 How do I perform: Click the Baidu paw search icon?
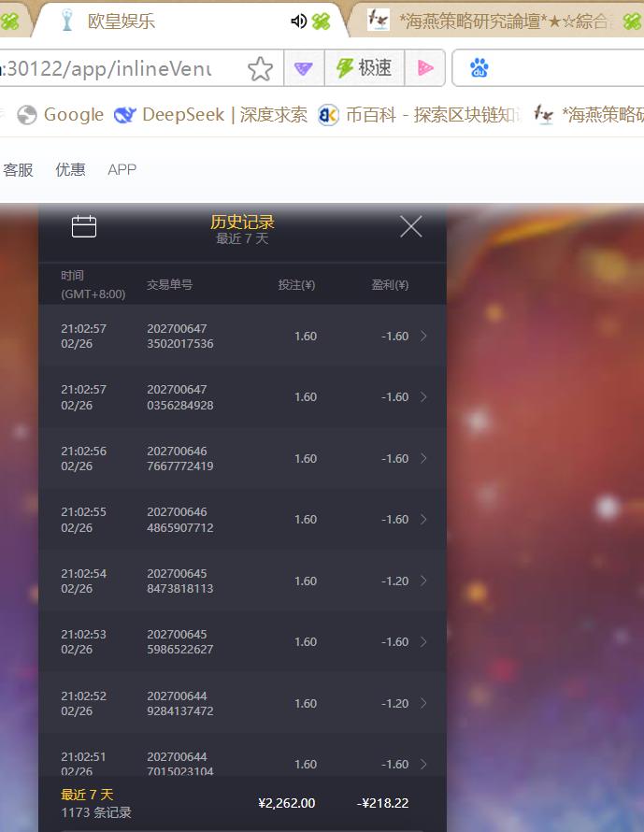[x=479, y=68]
